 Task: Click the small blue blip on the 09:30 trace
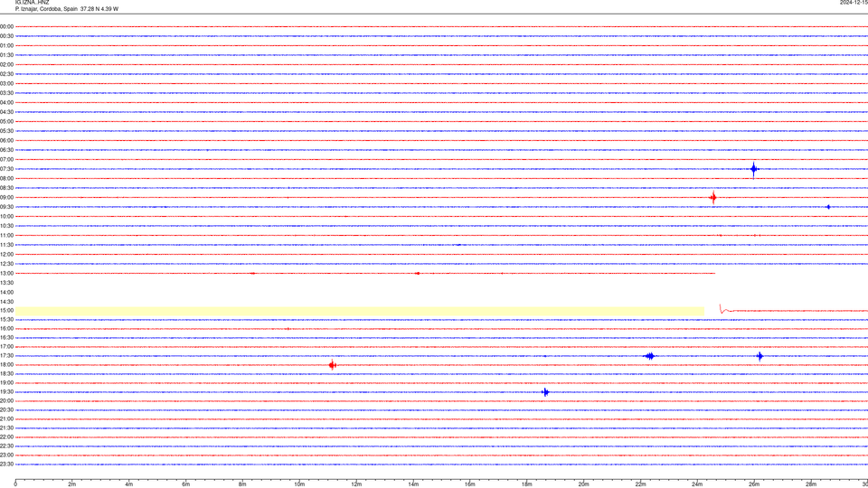(x=828, y=207)
